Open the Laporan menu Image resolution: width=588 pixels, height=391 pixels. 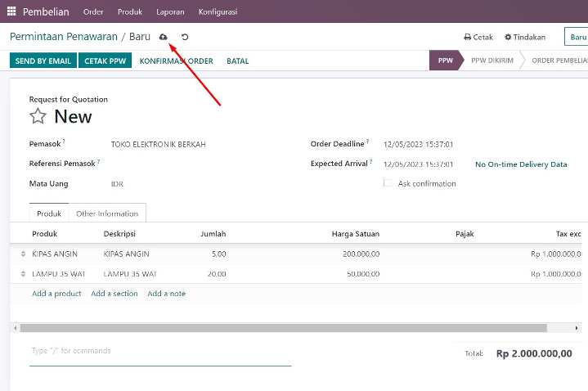click(170, 11)
